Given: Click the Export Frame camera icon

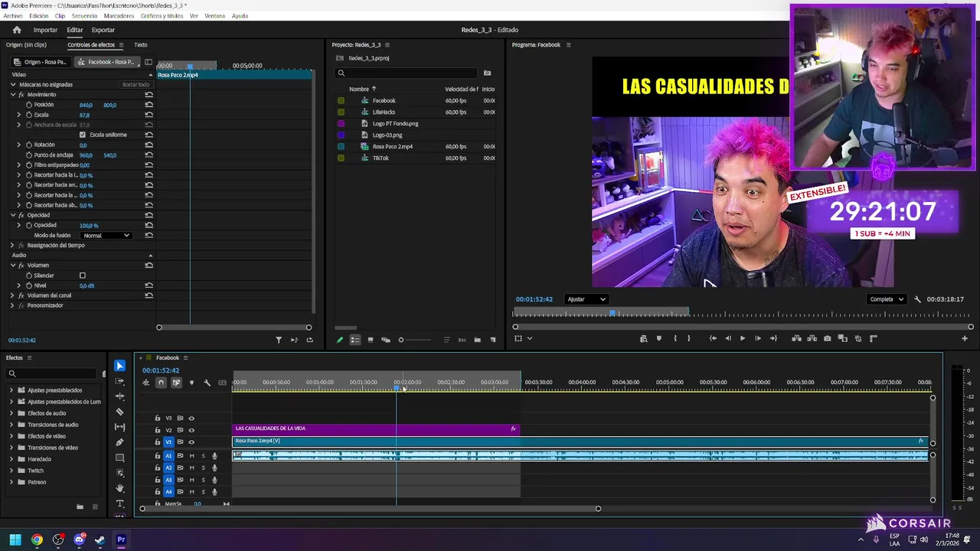Looking at the screenshot, I should click(827, 338).
